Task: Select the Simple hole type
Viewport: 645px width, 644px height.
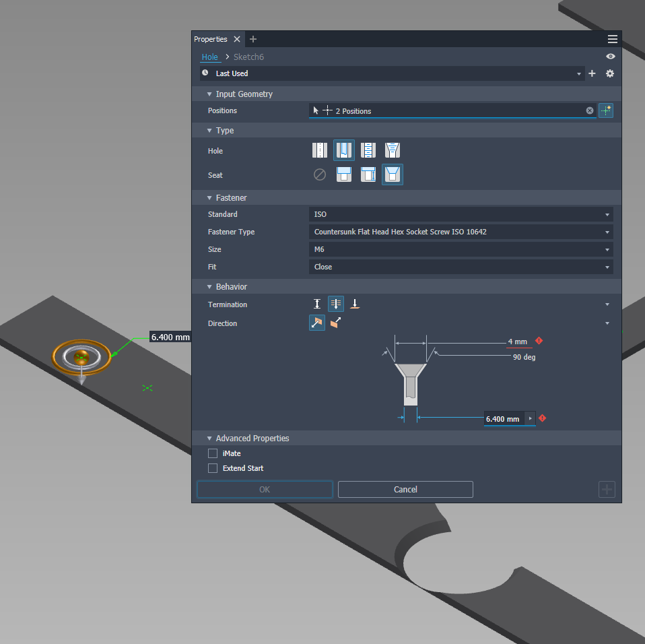Action: (x=319, y=150)
